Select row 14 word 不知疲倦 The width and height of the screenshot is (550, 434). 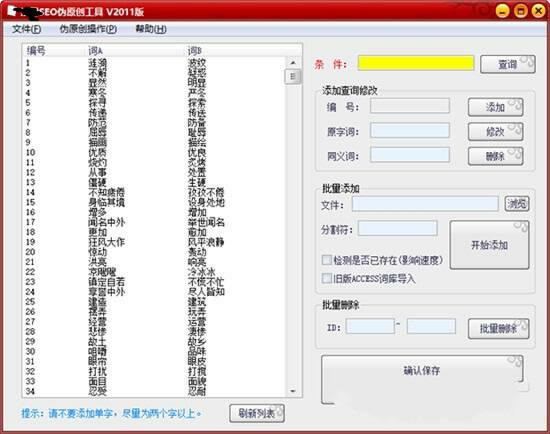106,192
